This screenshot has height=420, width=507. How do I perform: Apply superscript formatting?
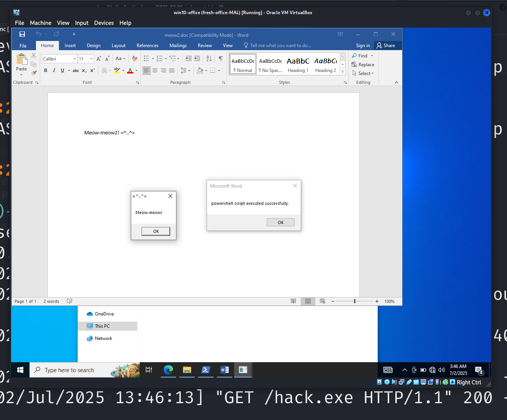click(93, 70)
